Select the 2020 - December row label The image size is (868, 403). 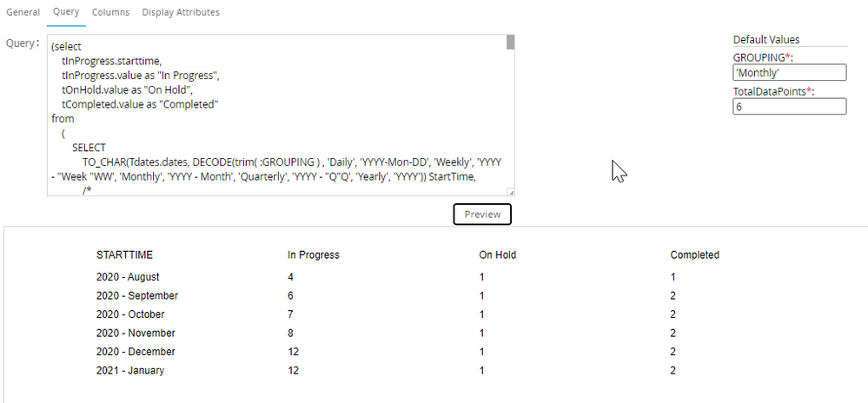coord(136,352)
